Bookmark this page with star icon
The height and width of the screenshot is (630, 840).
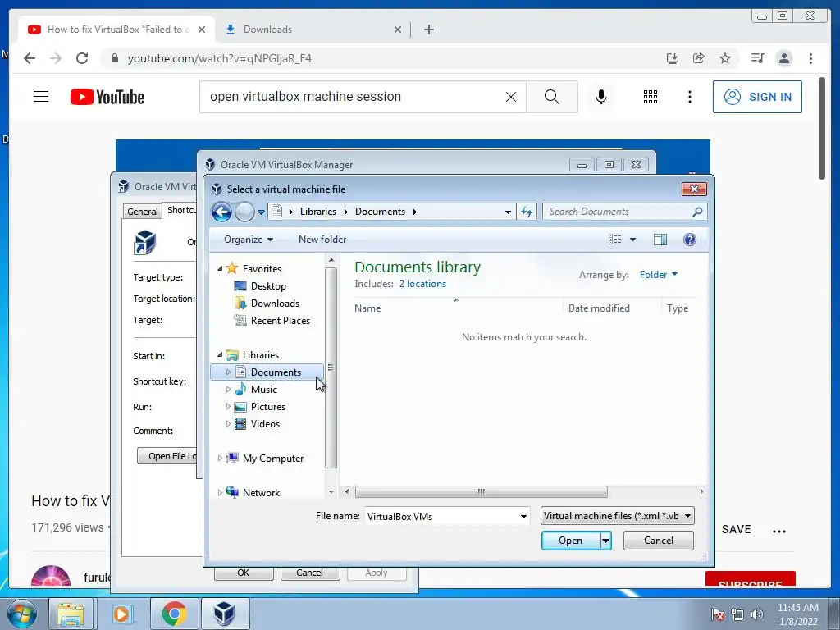(725, 58)
